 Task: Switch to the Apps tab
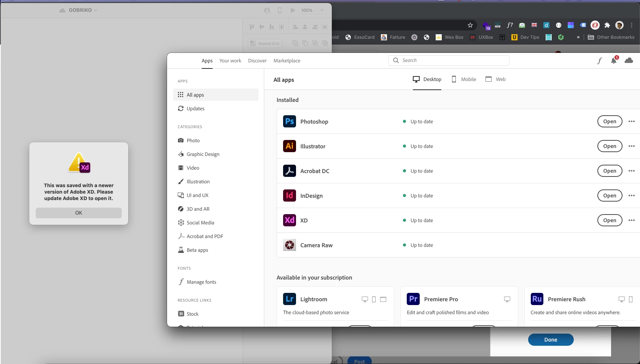click(x=207, y=60)
